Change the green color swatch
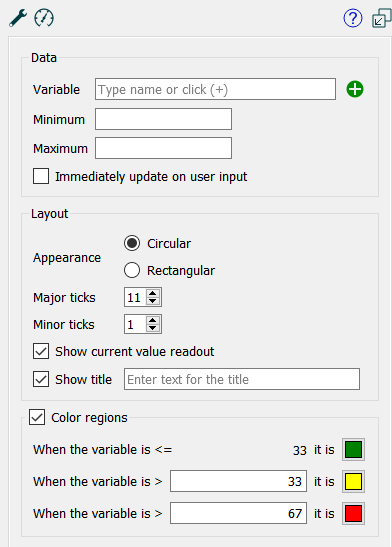Viewport: 392px width, 547px height. click(x=353, y=450)
